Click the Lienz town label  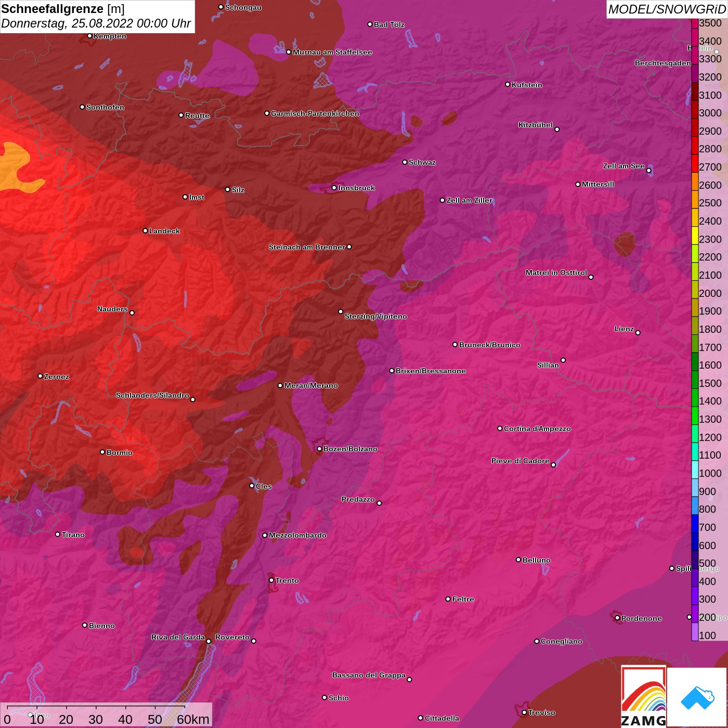click(624, 329)
